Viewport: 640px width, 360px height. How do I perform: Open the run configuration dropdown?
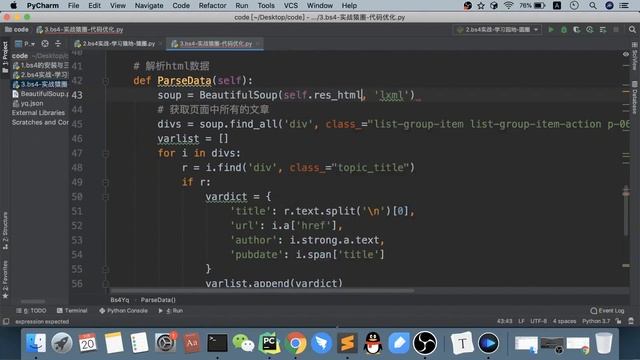[x=498, y=29]
